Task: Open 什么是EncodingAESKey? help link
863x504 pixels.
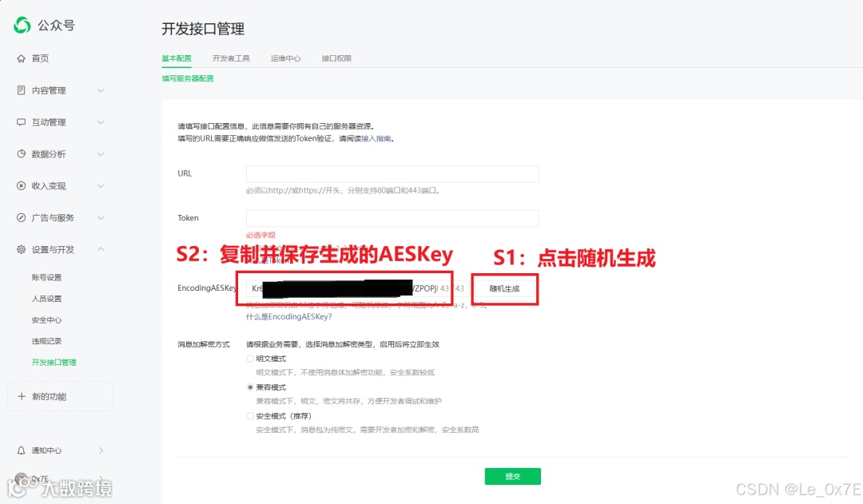Action: pyautogui.click(x=289, y=317)
